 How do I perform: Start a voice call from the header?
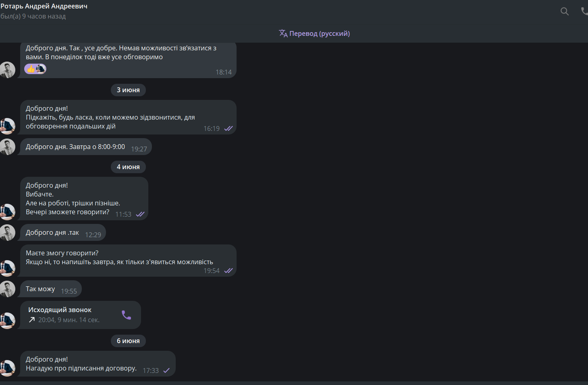point(585,11)
